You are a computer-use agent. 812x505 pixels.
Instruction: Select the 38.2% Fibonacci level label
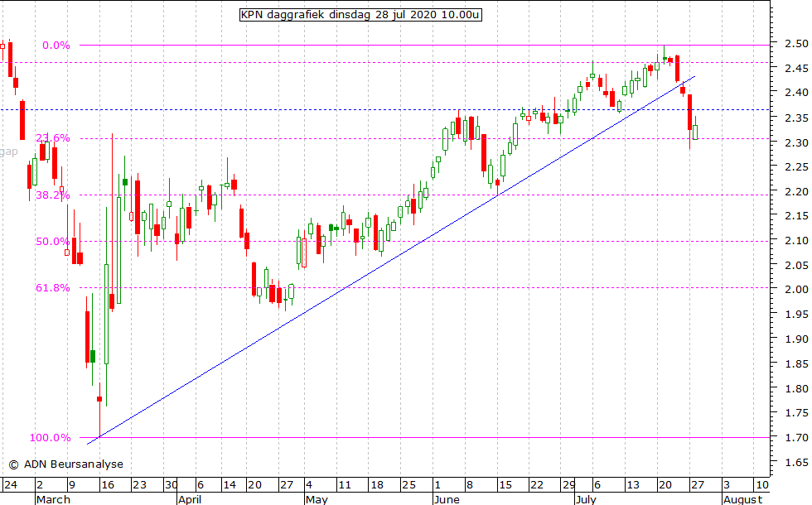(53, 195)
